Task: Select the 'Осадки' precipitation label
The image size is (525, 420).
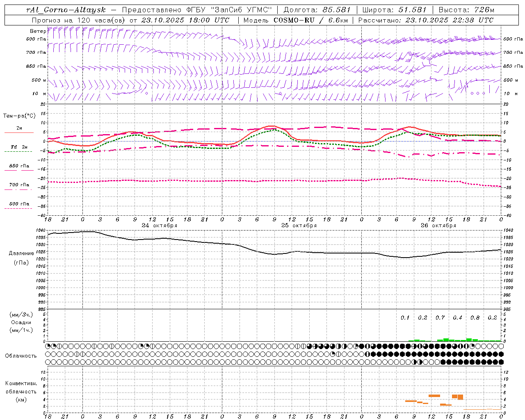Action: coord(21,322)
